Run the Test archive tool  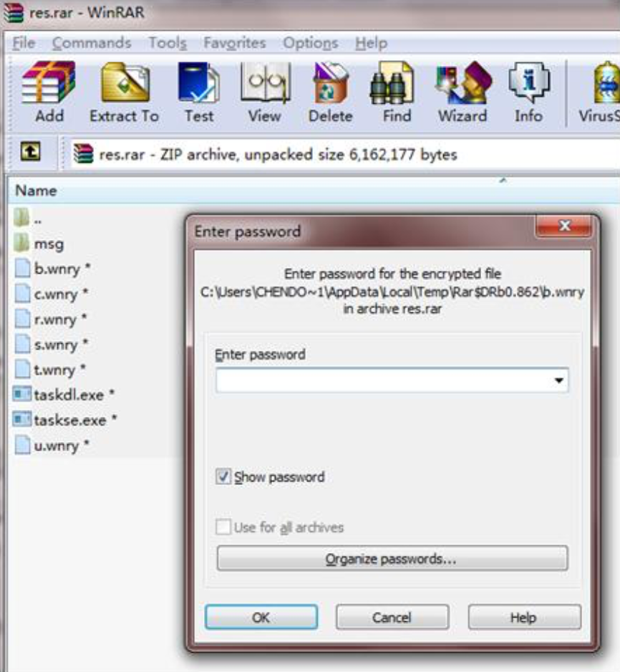pyautogui.click(x=199, y=92)
